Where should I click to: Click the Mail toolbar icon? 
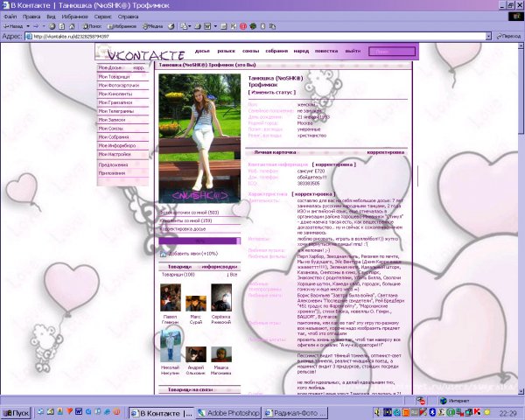(x=184, y=26)
